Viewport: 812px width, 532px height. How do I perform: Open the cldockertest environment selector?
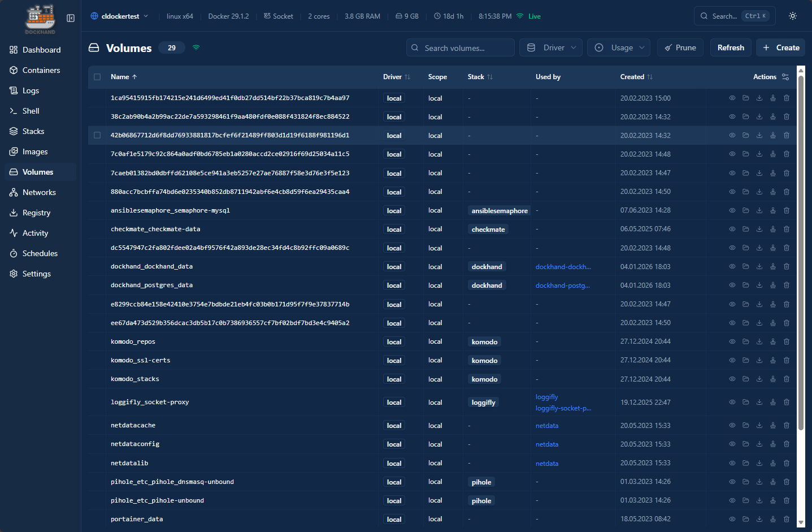tap(119, 16)
